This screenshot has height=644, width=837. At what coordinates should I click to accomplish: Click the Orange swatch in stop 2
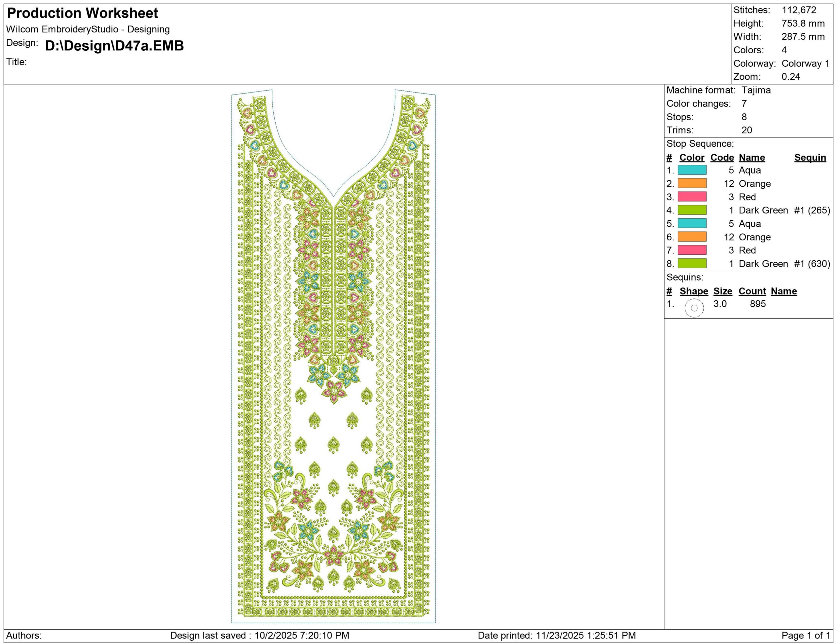[692, 183]
